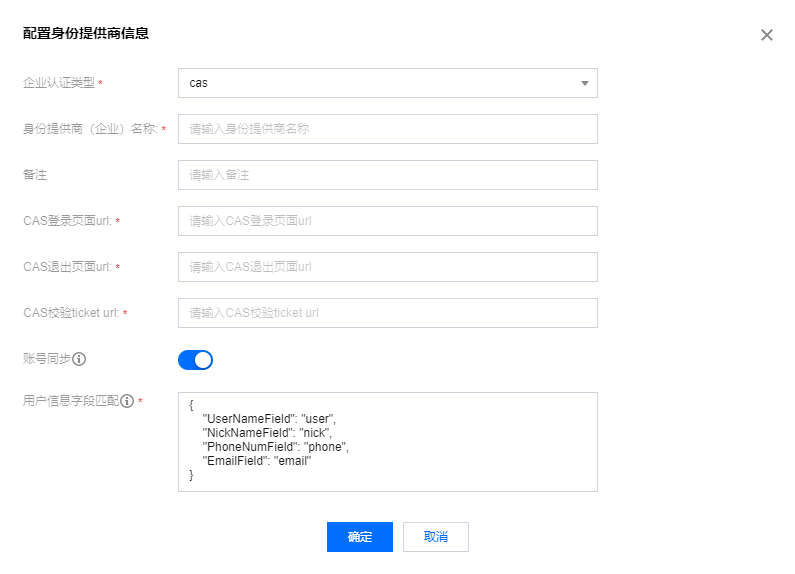Image resolution: width=795 pixels, height=574 pixels.
Task: Click the 企业认证类型 field label
Action: pos(58,83)
